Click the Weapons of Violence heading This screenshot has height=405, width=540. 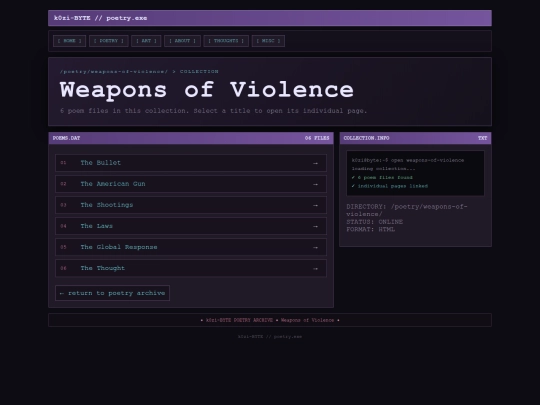pos(207,90)
